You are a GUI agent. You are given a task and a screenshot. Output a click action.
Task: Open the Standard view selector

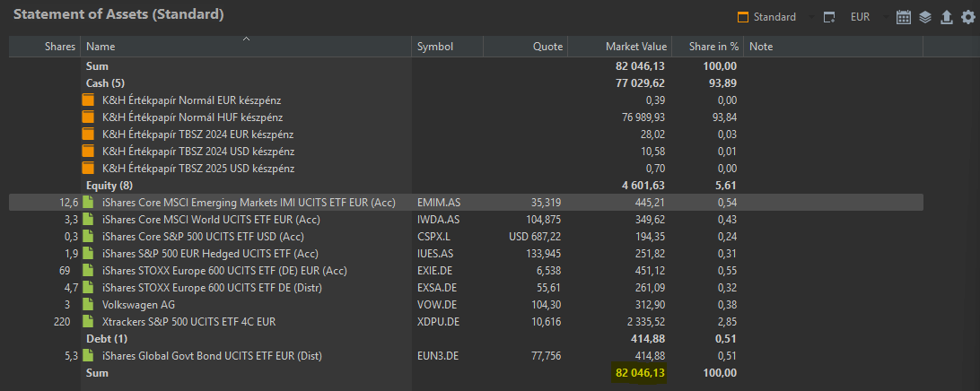click(767, 18)
